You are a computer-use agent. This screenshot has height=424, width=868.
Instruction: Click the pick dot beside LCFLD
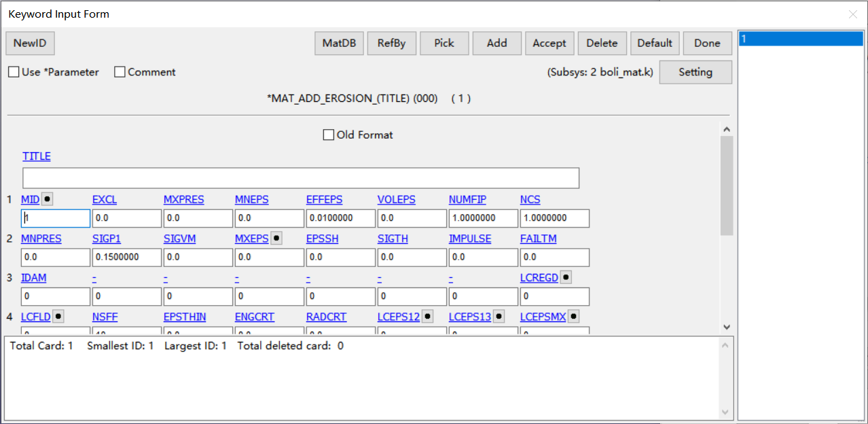point(58,317)
